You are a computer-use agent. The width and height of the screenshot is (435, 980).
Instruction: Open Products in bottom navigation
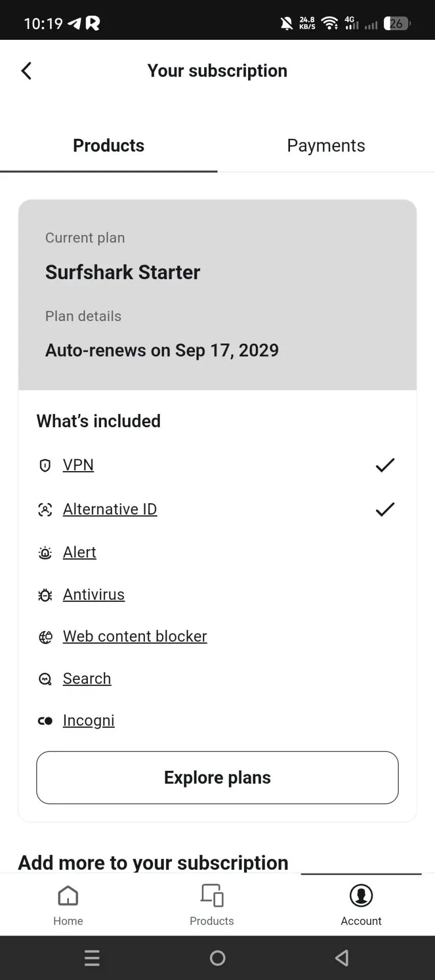(x=212, y=905)
